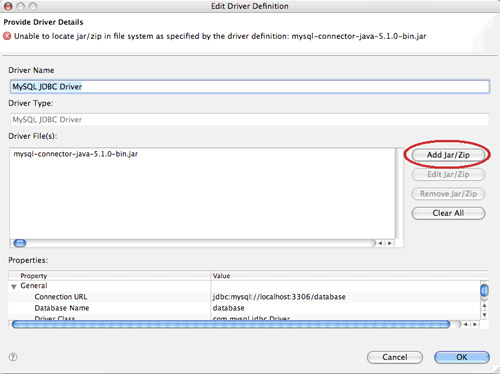This screenshot has width=500, height=374.
Task: Select the Database Name property row
Action: point(244,308)
